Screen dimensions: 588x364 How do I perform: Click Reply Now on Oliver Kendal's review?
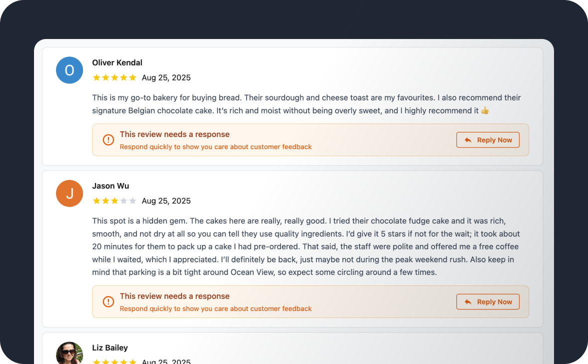point(487,140)
